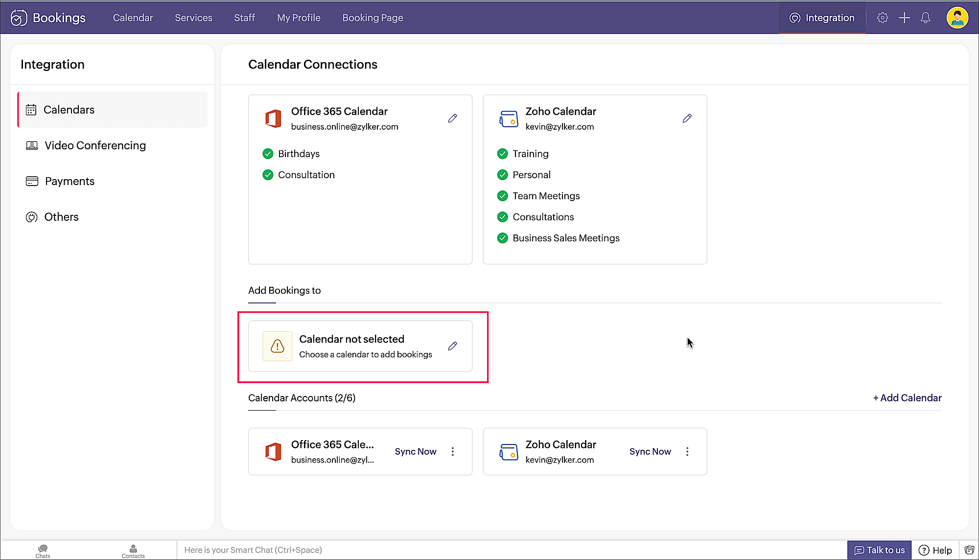This screenshot has width=979, height=560.
Task: Toggle the Consultations checkmark in Zoho Calendar
Action: tap(502, 217)
